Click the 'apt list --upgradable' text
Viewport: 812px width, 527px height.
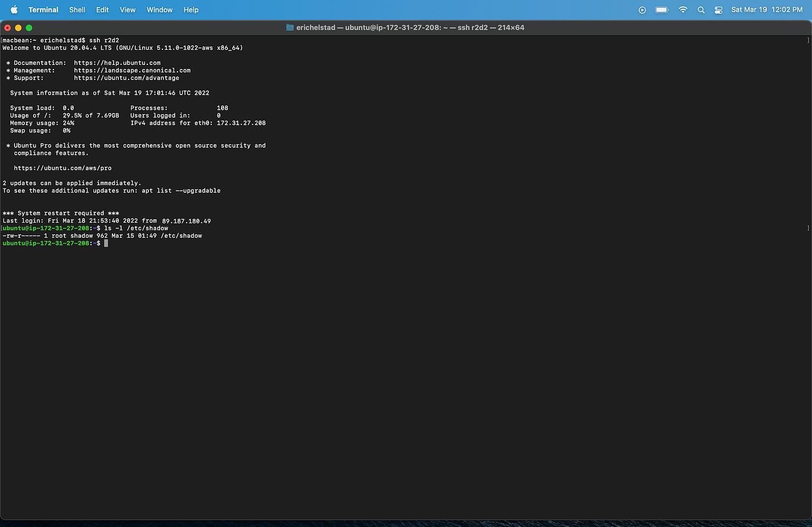(181, 191)
